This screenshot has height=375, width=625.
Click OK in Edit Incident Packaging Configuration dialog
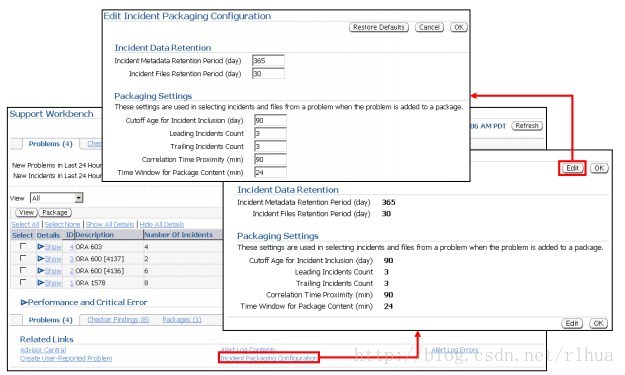pos(459,27)
